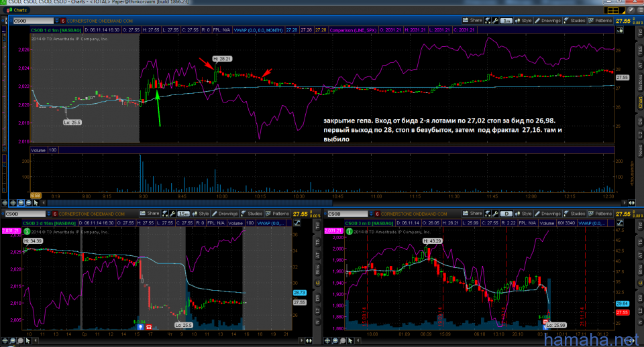Open Studies menu in the 15m chart
This screenshot has height=347, width=644.
(x=252, y=214)
